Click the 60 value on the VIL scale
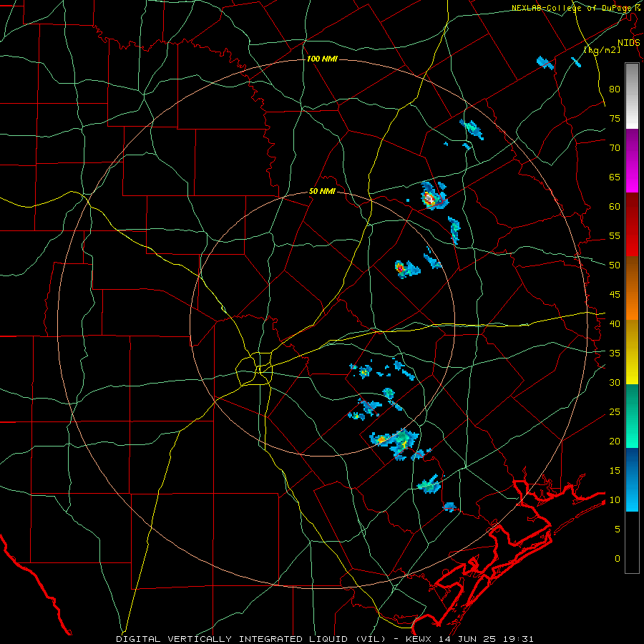This screenshot has height=644, width=644. (x=615, y=207)
